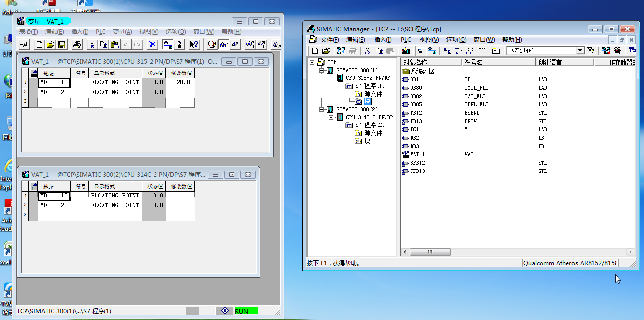
Task: Click Update Monitor Values once icon
Action: pyautogui.click(x=250, y=45)
